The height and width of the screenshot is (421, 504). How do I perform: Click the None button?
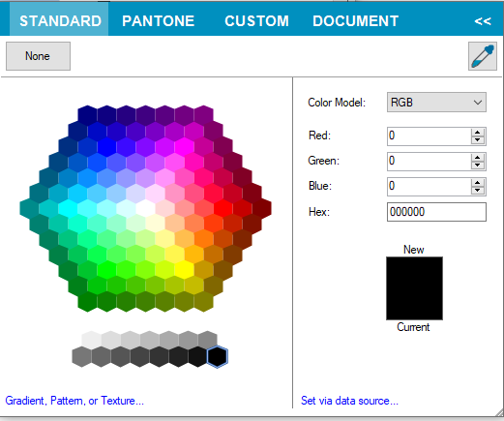[x=38, y=56]
